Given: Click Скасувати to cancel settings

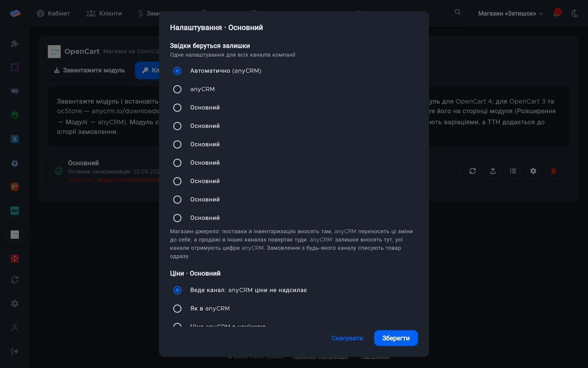Looking at the screenshot, I should coord(347,338).
